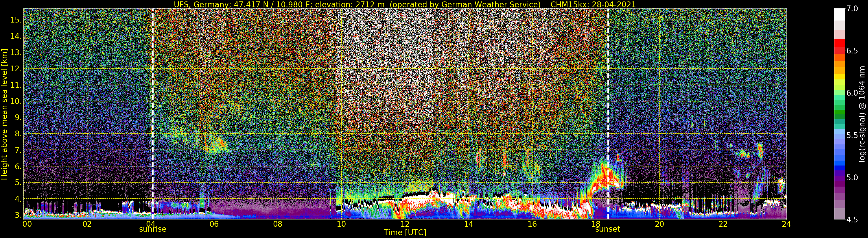This screenshot has width=868, height=238.
Task: Click the 'Height above mean sea level [km]' label
Action: 4,114
